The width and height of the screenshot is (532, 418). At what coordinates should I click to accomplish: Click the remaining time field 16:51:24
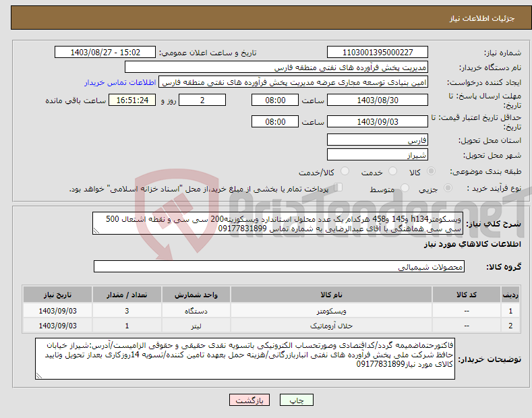click(132, 100)
